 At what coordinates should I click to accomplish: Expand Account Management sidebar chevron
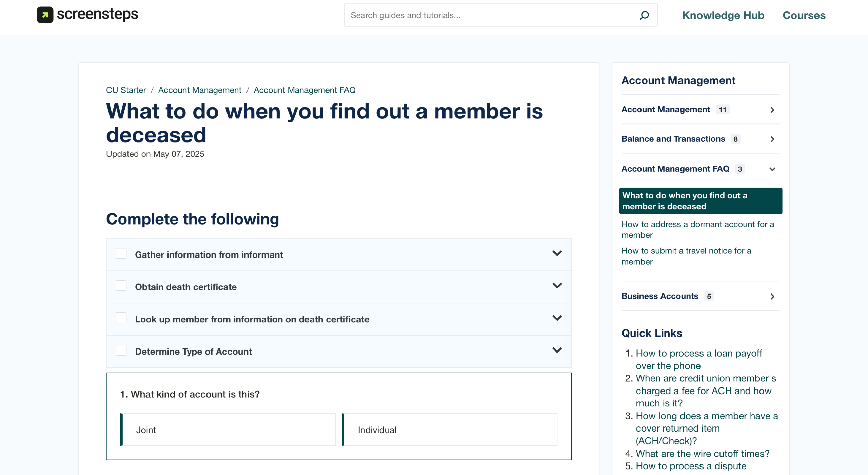coord(772,110)
